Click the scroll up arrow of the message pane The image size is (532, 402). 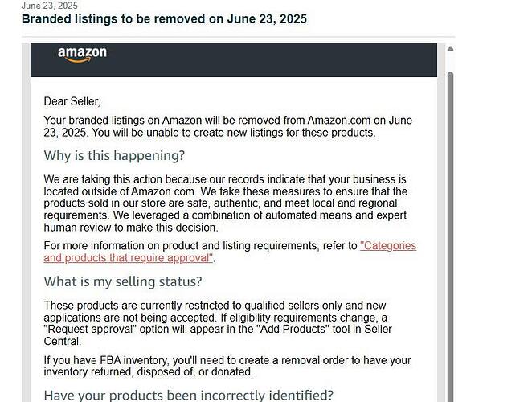(x=450, y=48)
